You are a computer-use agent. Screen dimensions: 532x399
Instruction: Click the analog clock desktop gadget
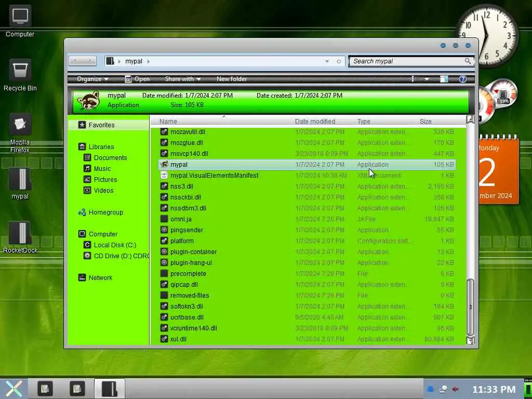pos(487,36)
